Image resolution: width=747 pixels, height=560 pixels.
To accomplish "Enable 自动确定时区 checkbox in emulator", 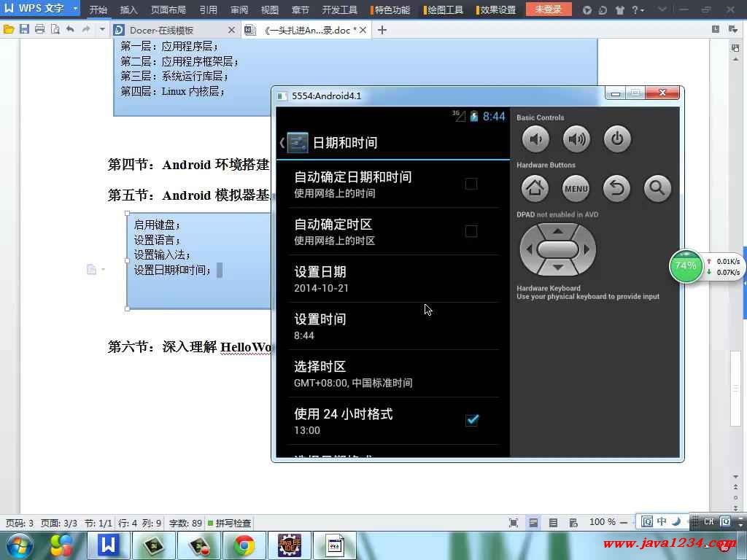I will pyautogui.click(x=471, y=231).
